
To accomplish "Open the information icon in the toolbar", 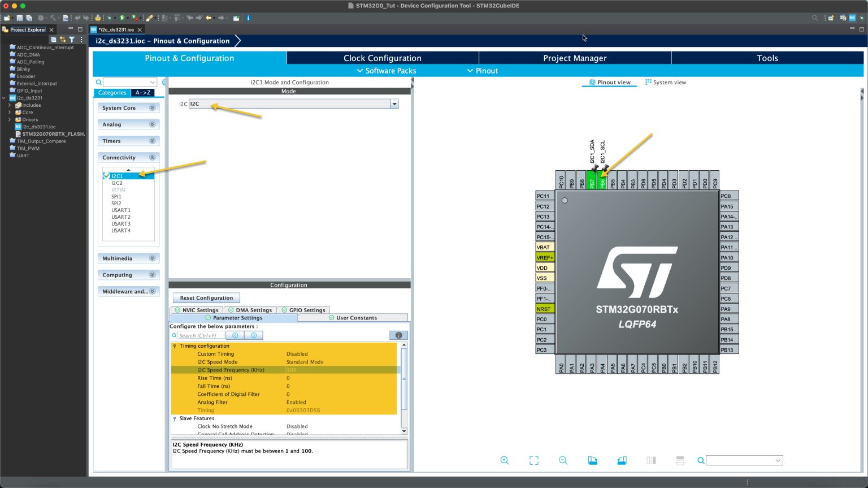I will tap(248, 18).
